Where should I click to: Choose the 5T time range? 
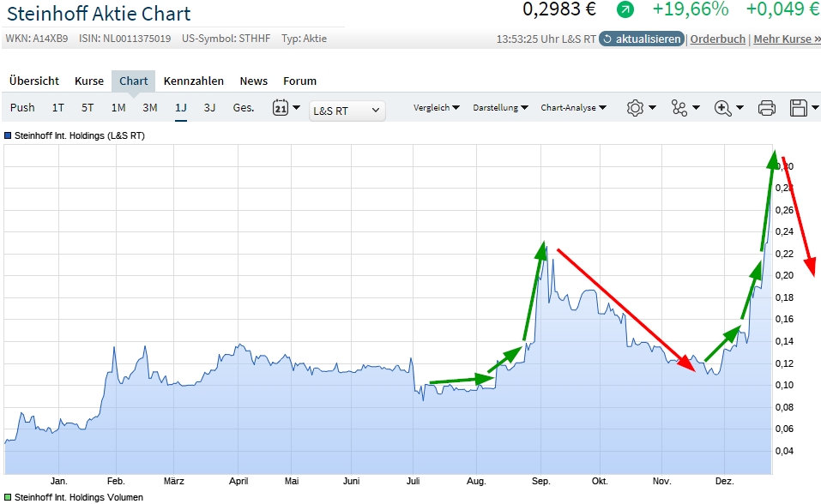[x=88, y=108]
